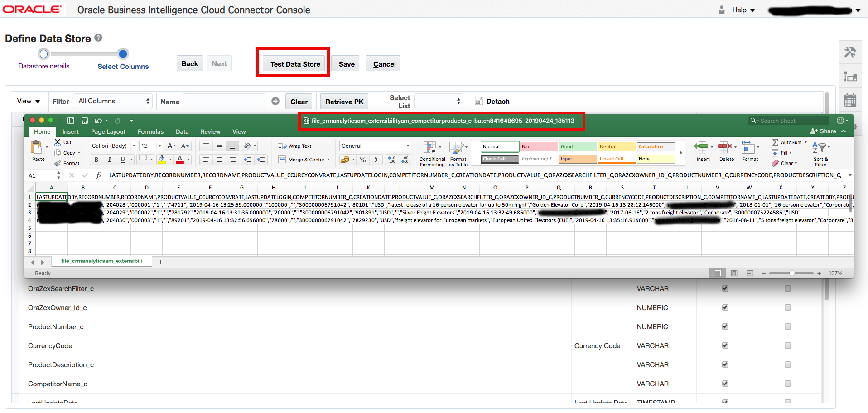This screenshot has height=413, width=868.
Task: Click the Retrieve PK button
Action: 344,102
